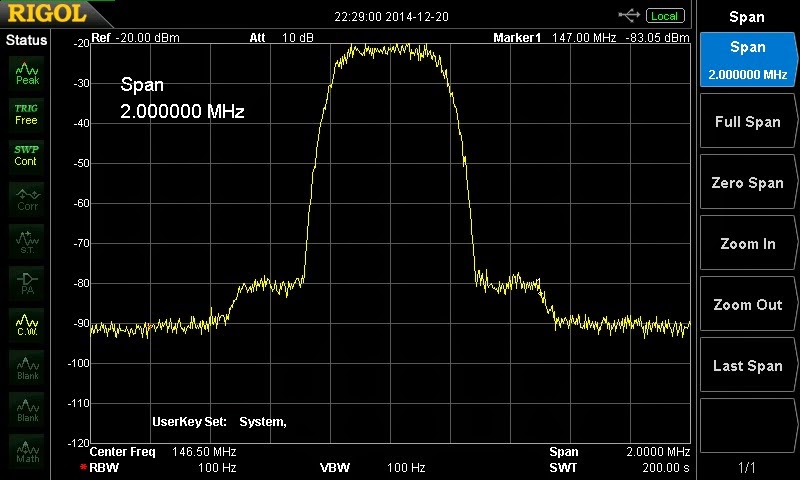The image size is (800, 480).
Task: Select the C.W. trace icon
Action: 27,325
